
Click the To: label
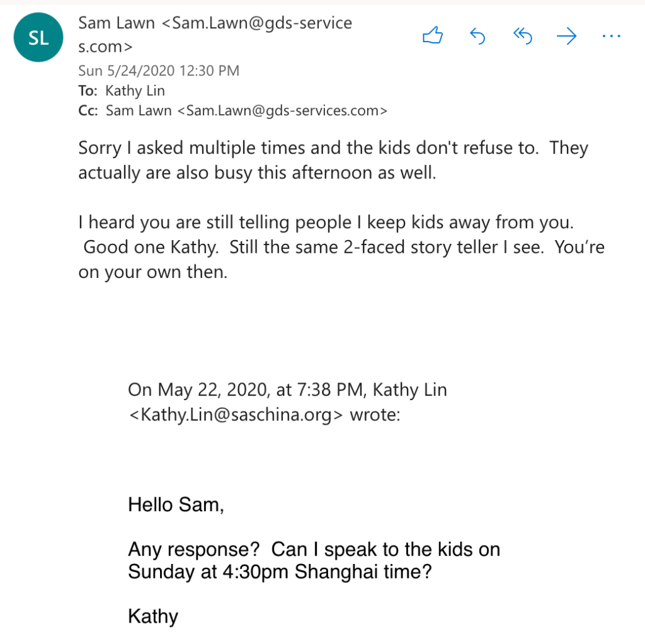(x=88, y=91)
